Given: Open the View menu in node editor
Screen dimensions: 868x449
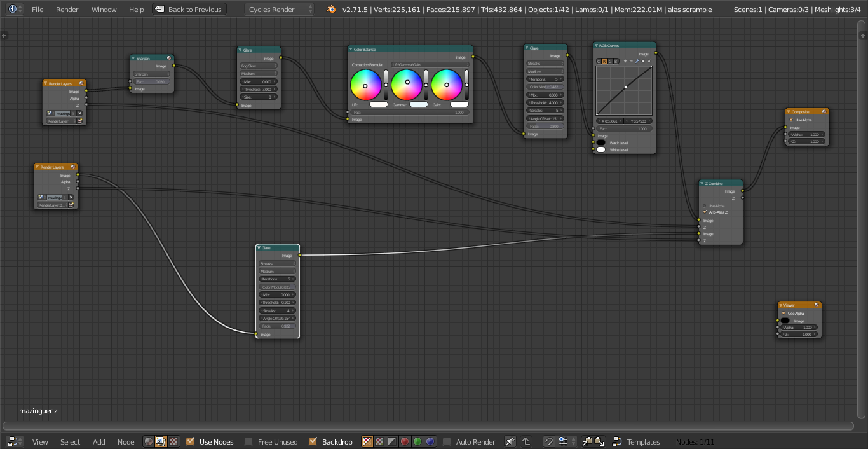Looking at the screenshot, I should 40,441.
